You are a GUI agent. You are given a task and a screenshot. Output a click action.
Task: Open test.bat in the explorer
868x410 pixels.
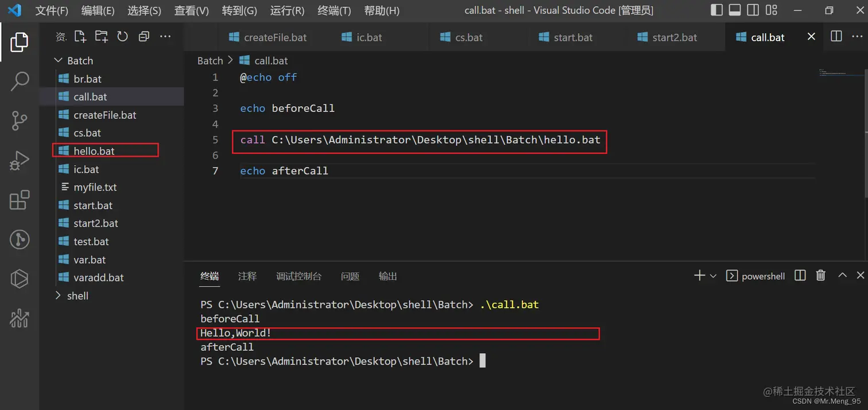111,242
